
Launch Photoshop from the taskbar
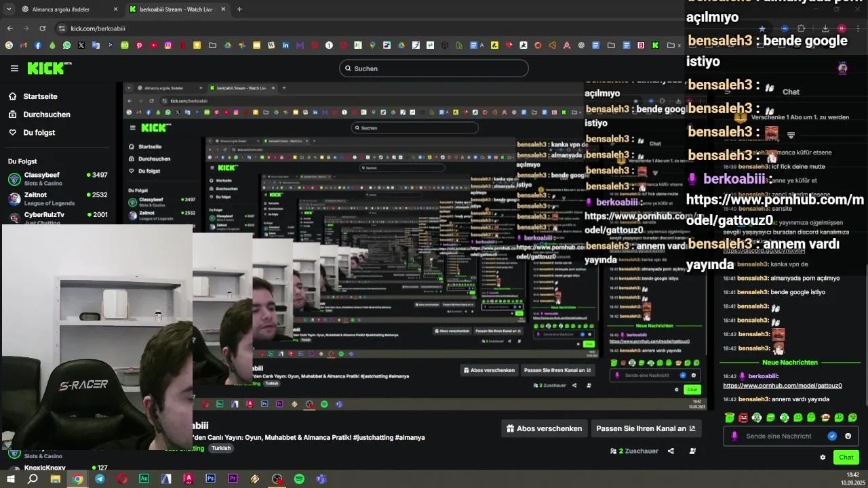(x=210, y=479)
